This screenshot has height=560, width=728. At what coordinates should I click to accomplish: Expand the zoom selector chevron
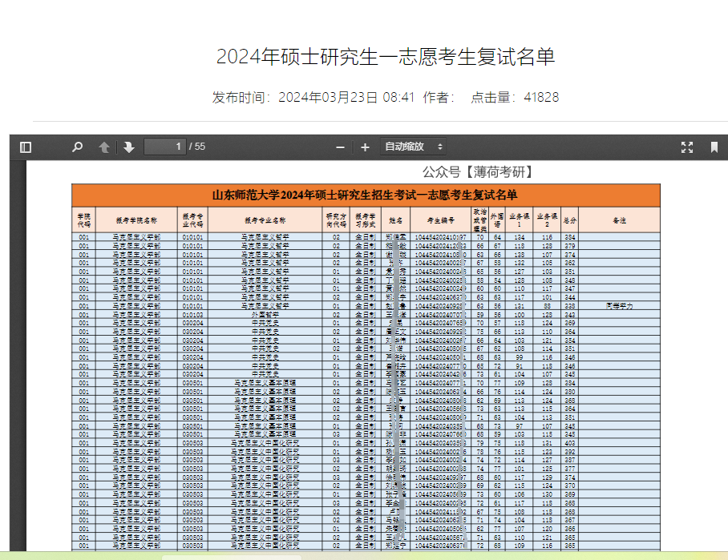[439, 147]
